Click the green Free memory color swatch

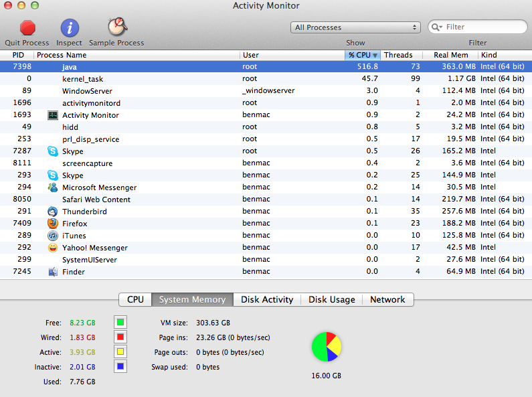(120, 322)
